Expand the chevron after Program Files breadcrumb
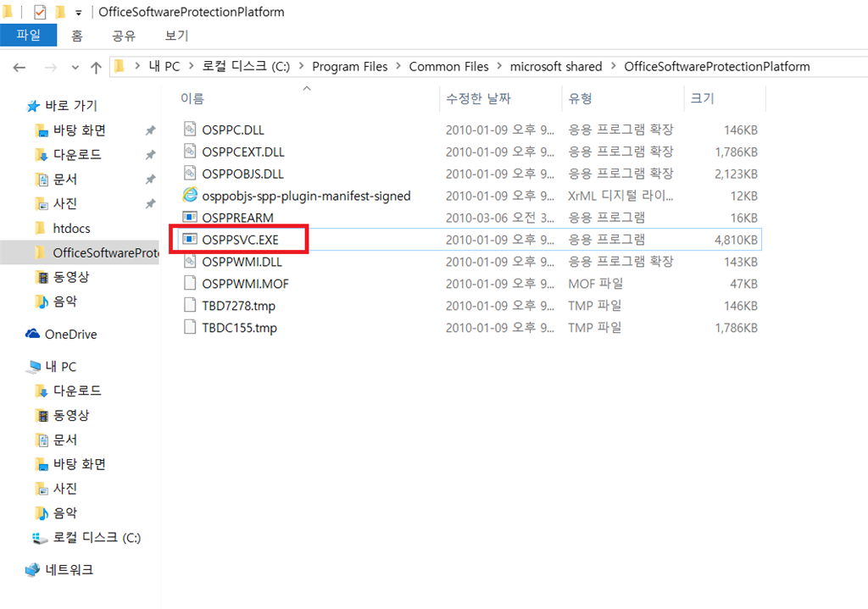The width and height of the screenshot is (868, 609). tap(398, 66)
